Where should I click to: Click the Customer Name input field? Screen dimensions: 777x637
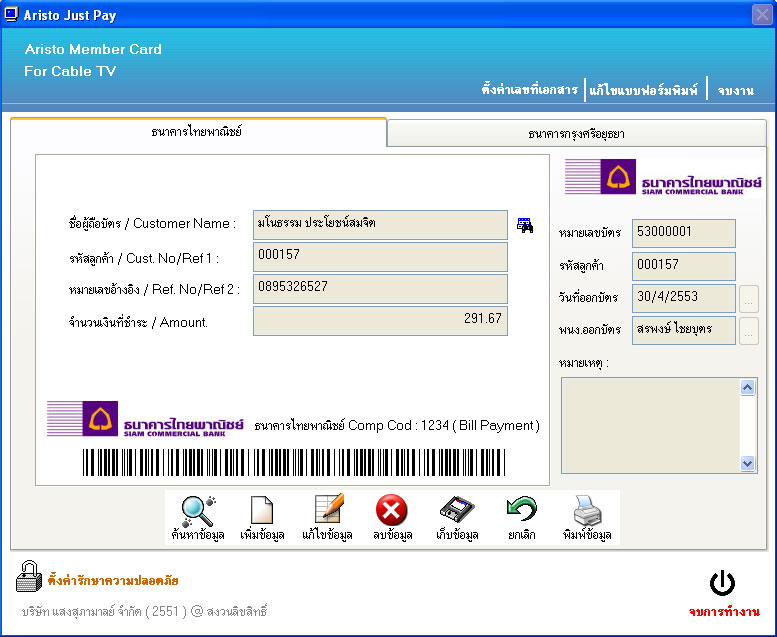(380, 224)
